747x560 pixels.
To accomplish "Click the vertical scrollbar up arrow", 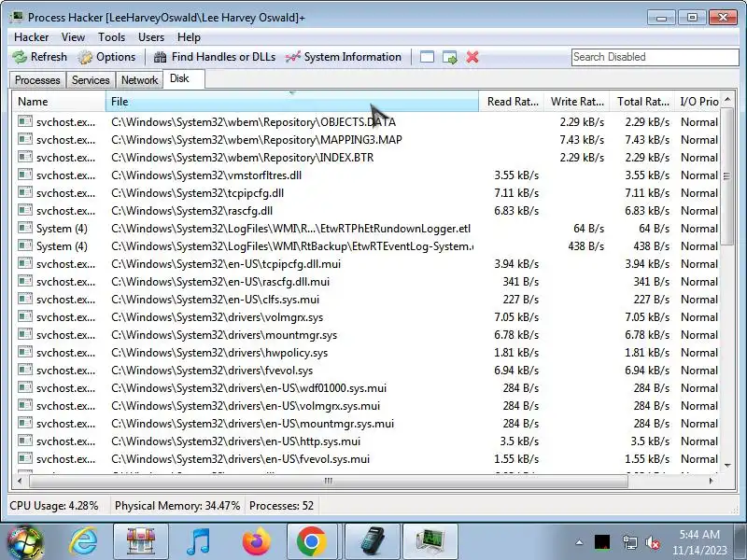I will click(727, 100).
